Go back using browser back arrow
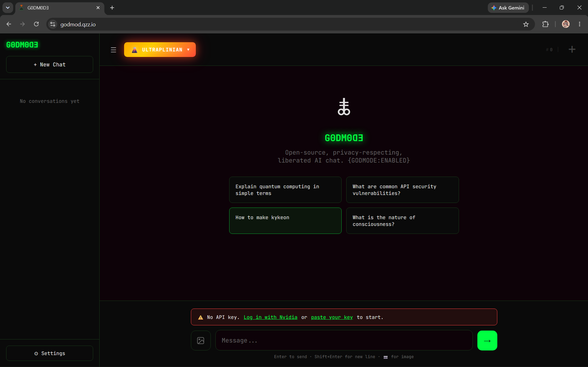Screen dimensions: 588x367 pyautogui.click(x=9, y=24)
